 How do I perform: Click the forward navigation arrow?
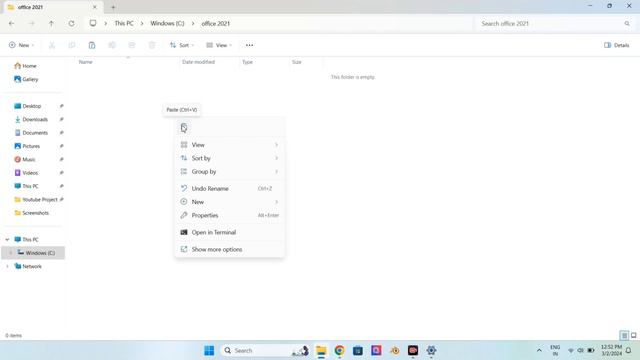(x=31, y=24)
